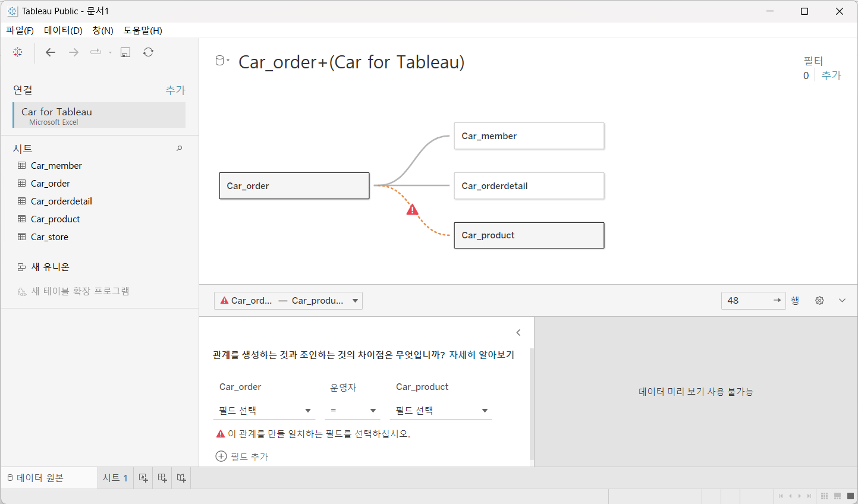Image resolution: width=858 pixels, height=504 pixels.
Task: Click go-to-last-sheet arrow in status bar
Action: tap(809, 496)
